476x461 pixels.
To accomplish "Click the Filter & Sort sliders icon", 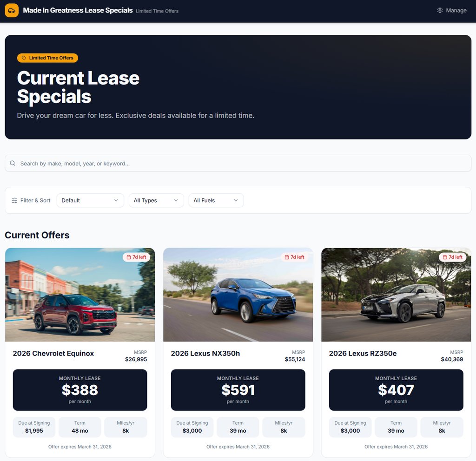I will pyautogui.click(x=14, y=200).
